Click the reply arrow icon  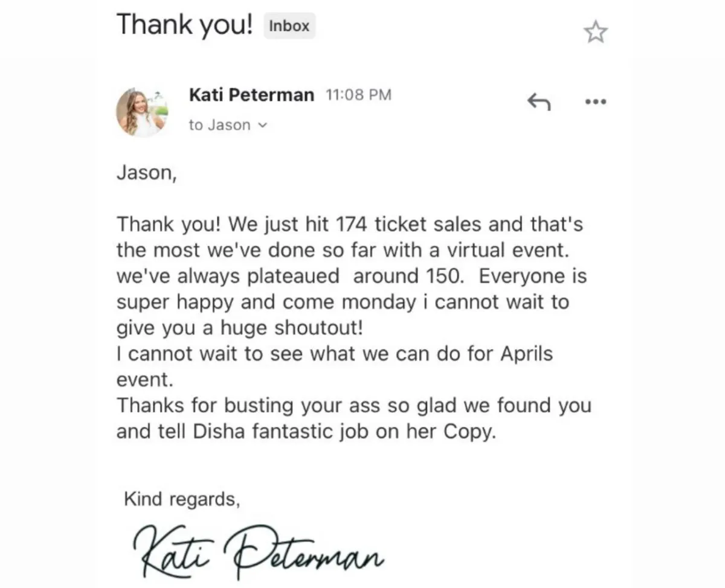[x=539, y=101]
